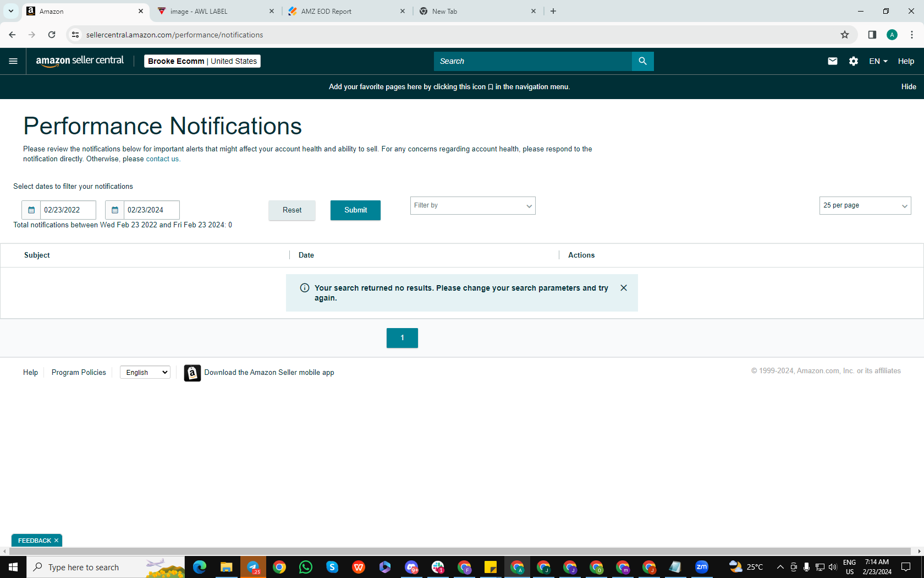Open the Help link in header
Viewport: 924px width, 578px height.
(x=906, y=61)
